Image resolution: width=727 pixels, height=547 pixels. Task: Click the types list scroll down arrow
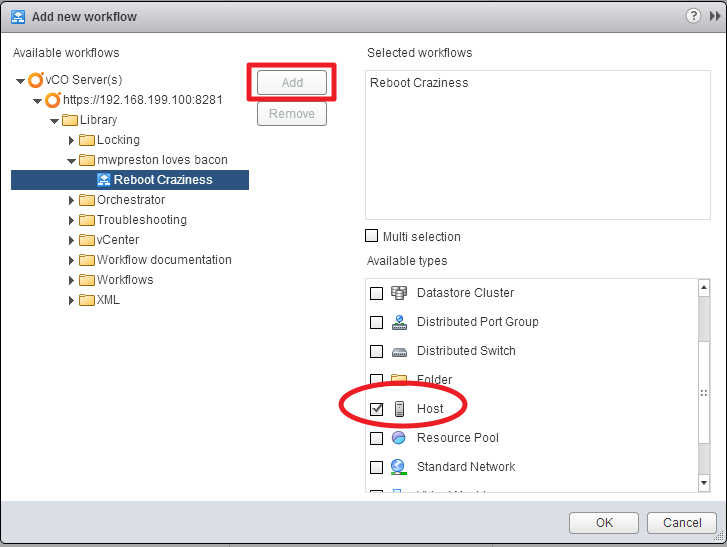(x=704, y=483)
